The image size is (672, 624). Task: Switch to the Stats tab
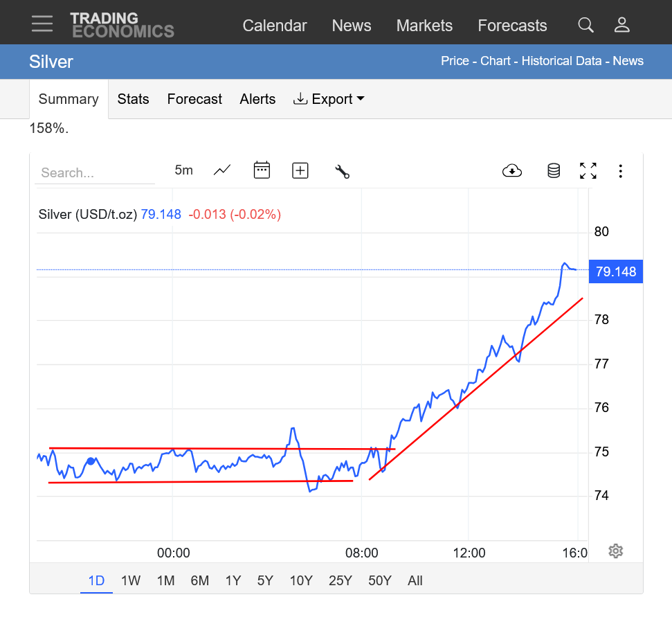tap(133, 99)
